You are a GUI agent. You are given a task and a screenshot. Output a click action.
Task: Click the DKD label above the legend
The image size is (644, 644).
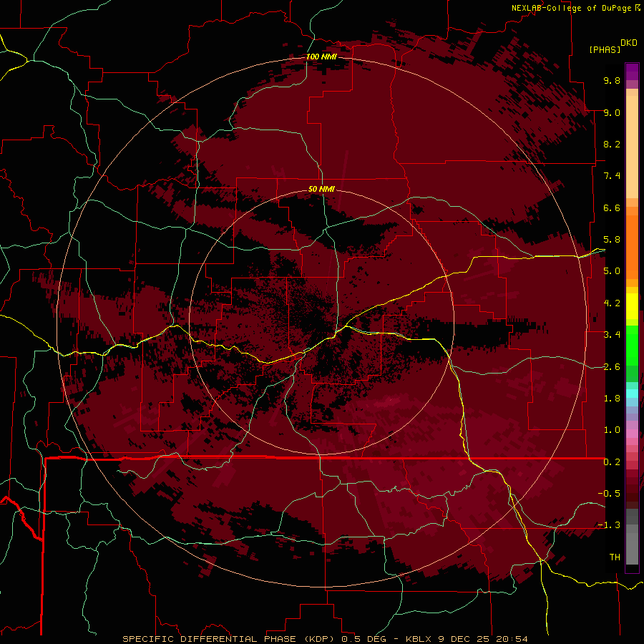tap(629, 43)
